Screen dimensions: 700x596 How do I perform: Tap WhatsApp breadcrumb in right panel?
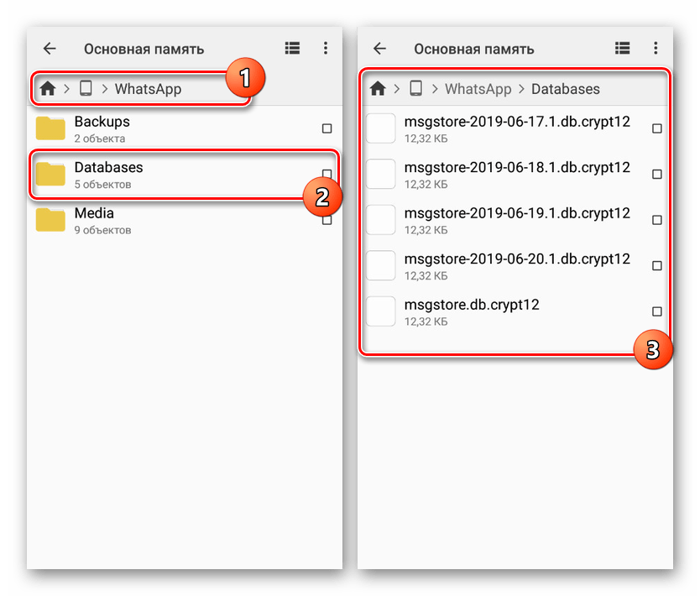coord(478,89)
